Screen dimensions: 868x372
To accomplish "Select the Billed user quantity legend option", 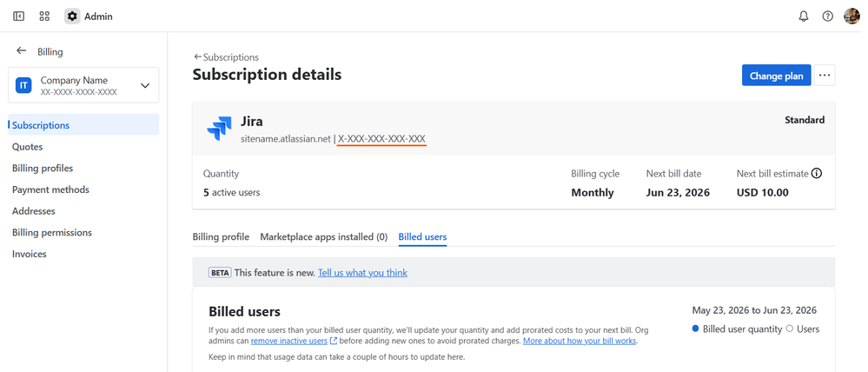I will pos(737,329).
